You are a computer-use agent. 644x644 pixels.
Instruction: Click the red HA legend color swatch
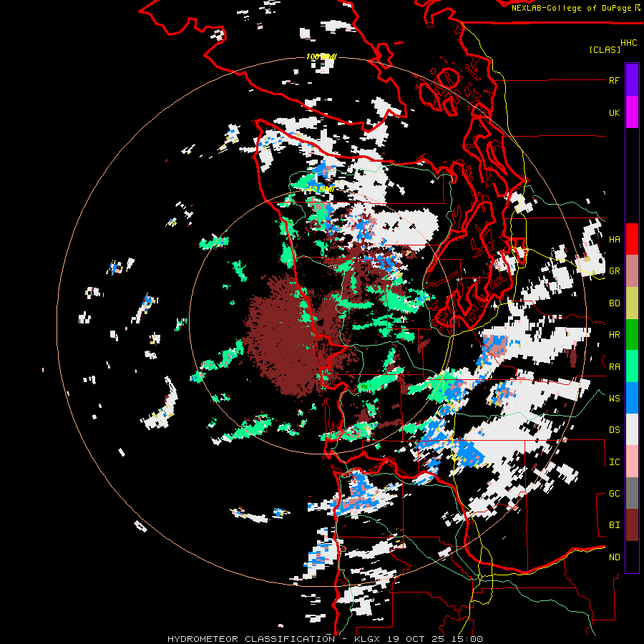[x=632, y=239]
